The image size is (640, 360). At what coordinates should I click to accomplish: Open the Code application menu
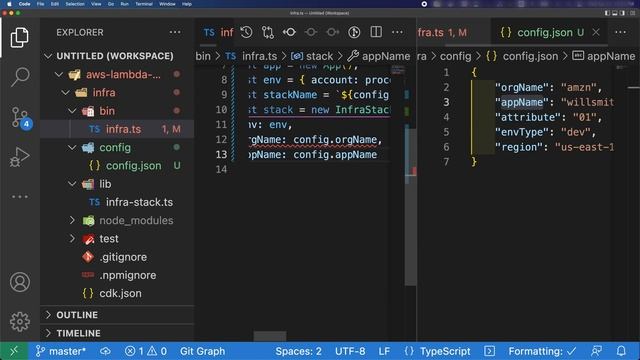(x=24, y=4)
